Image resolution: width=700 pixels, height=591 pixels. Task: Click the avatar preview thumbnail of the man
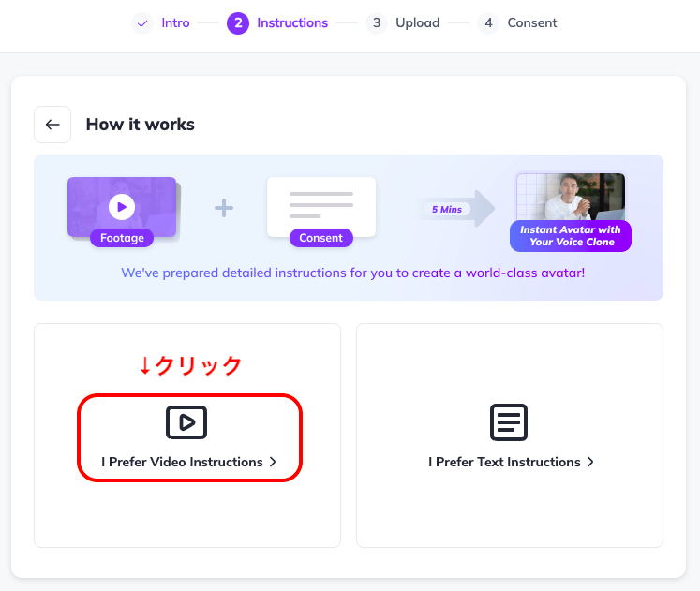click(x=571, y=197)
